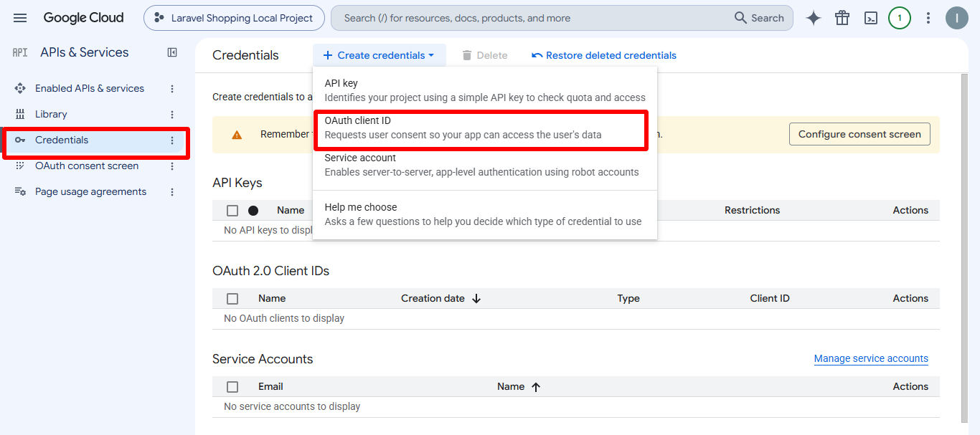
Task: Open Laravel Shopping Local Project picker
Action: pyautogui.click(x=234, y=18)
